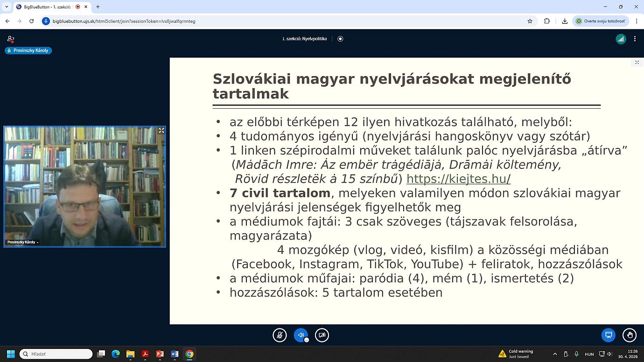Open Task View on the taskbar
644x362 pixels.
[x=101, y=354]
